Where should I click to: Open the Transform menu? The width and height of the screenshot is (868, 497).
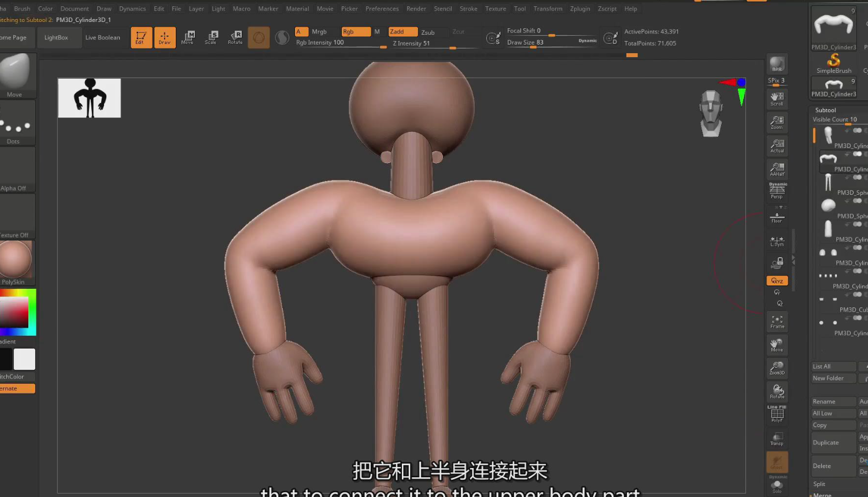(x=547, y=9)
